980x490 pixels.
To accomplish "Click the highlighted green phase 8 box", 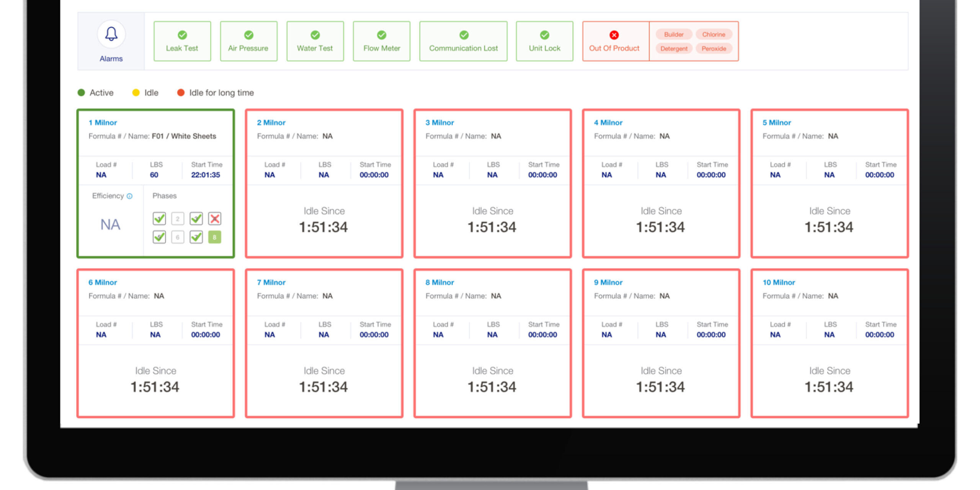I will coord(214,237).
